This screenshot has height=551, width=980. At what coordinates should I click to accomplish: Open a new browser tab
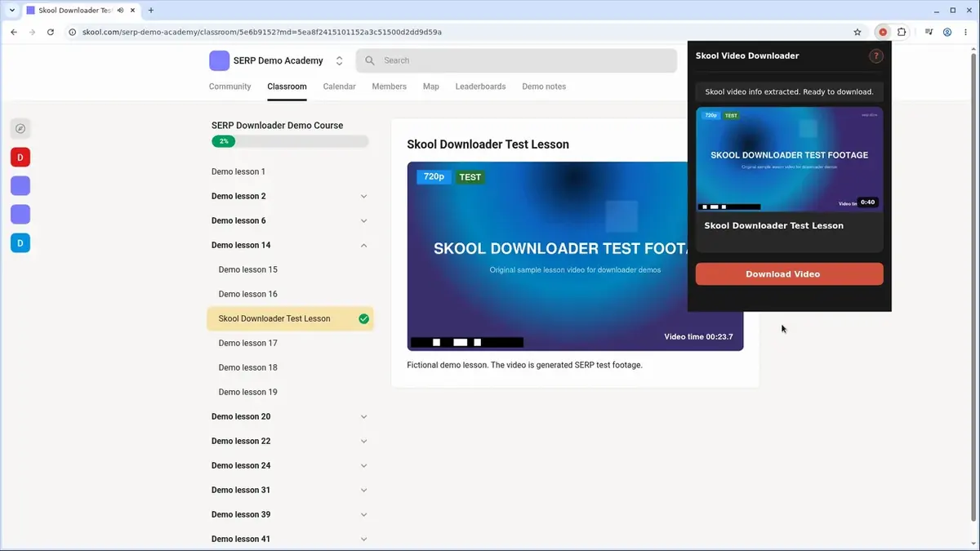point(151,11)
